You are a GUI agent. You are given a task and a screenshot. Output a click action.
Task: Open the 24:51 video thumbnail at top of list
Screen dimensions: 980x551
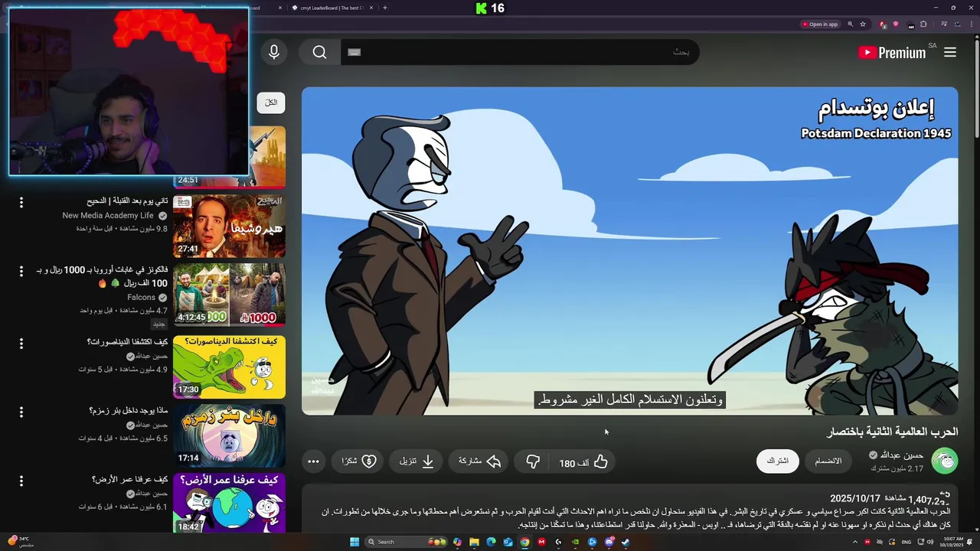(229, 157)
